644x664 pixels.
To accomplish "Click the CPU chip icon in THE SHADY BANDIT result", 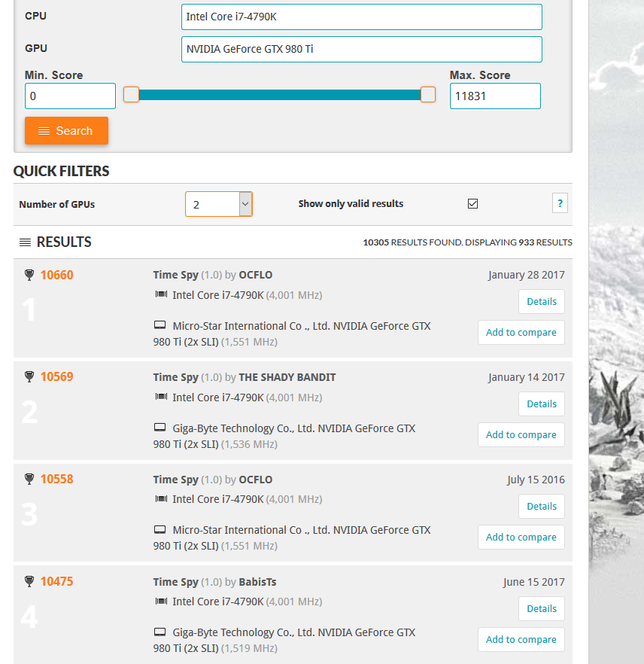I will [161, 396].
